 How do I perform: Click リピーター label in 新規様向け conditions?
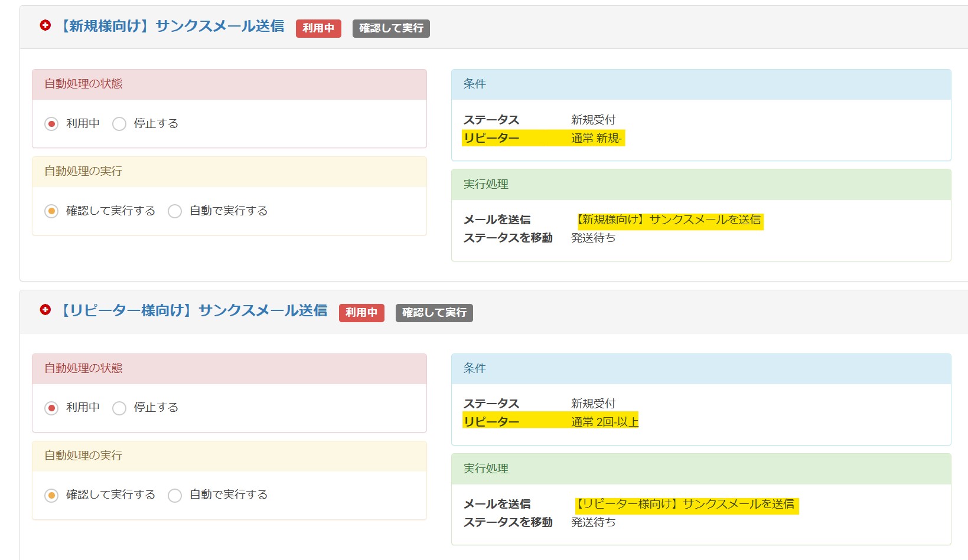pos(491,138)
